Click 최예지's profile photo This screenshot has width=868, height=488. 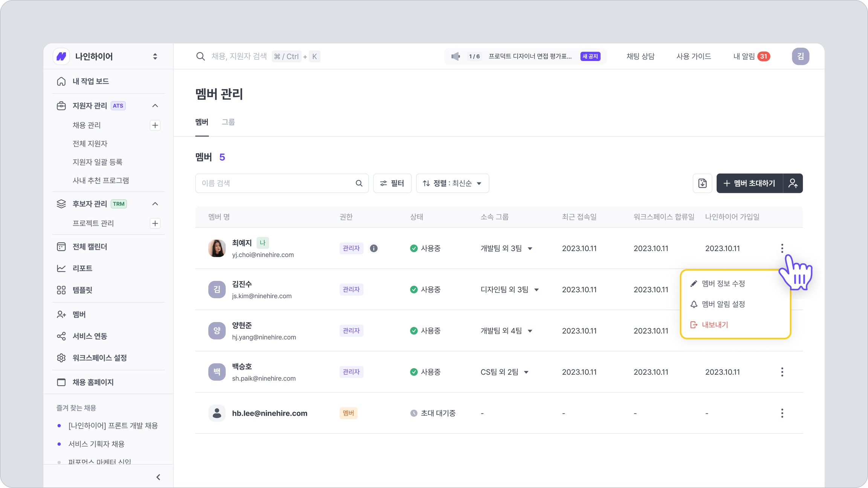pyautogui.click(x=217, y=248)
